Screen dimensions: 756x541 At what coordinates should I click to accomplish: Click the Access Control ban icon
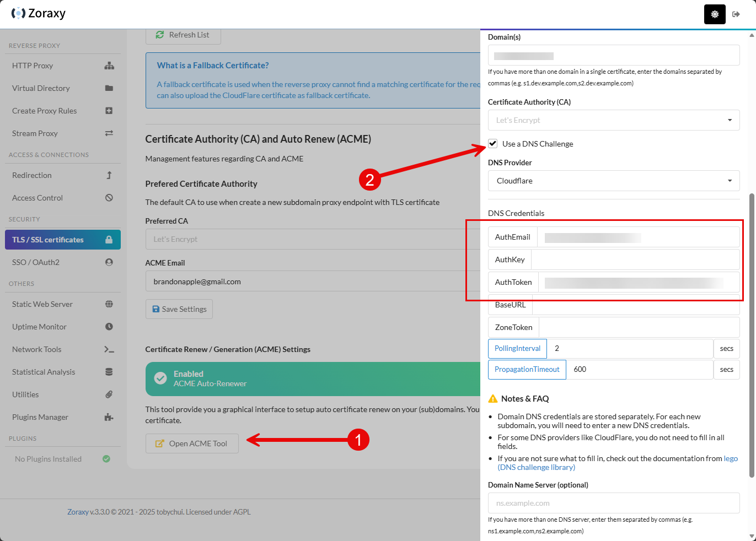pos(109,198)
